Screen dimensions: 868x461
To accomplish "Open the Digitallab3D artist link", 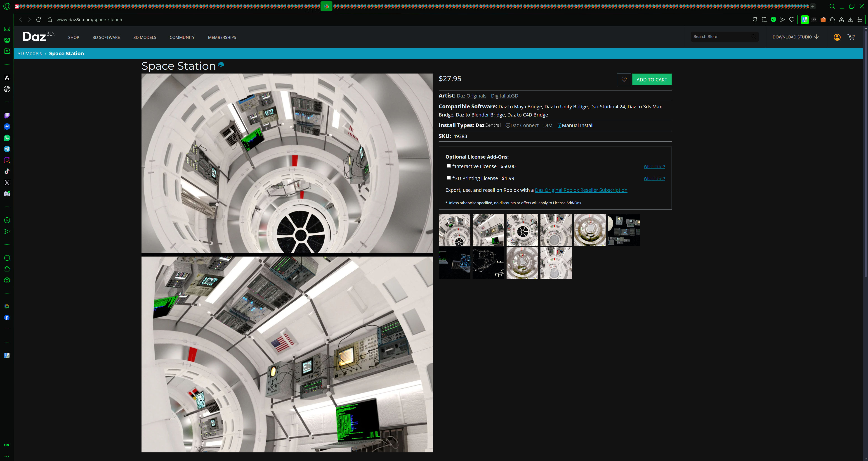I will click(505, 96).
